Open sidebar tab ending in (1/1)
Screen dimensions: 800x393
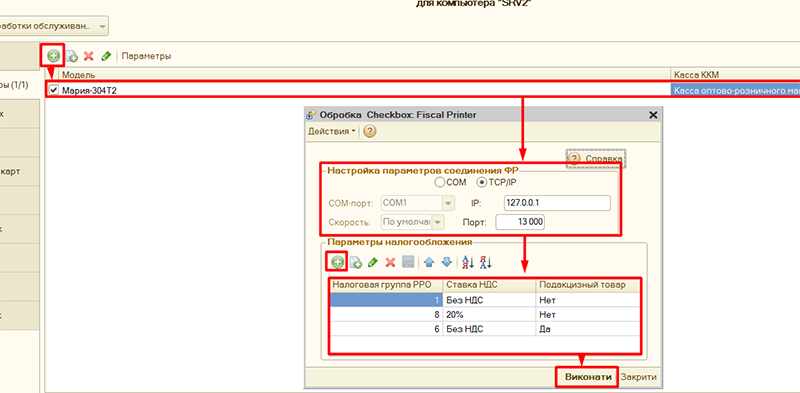click(19, 85)
